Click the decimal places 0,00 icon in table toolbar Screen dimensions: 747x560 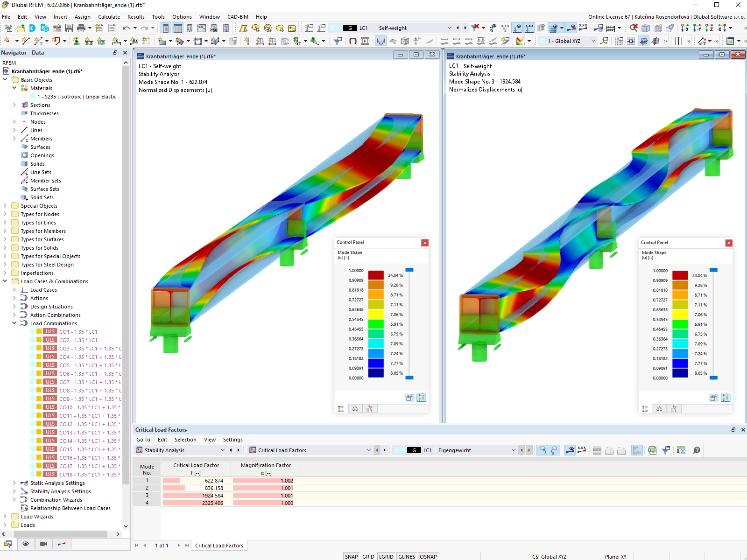click(681, 450)
